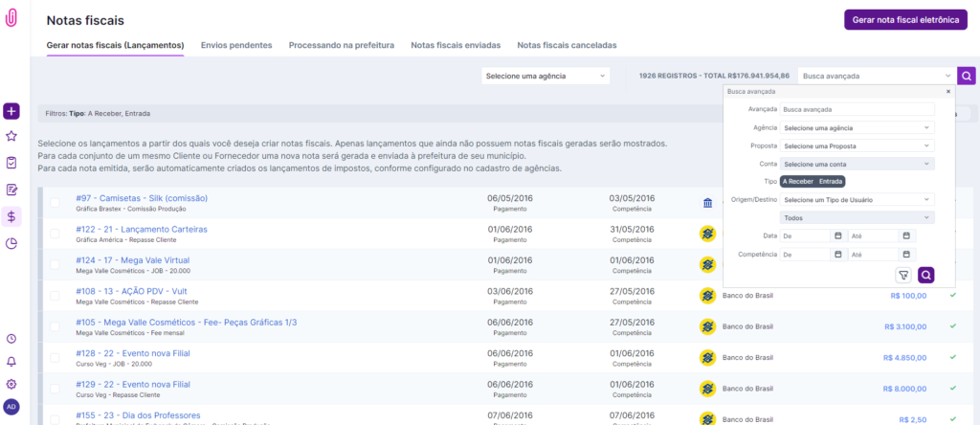
Task: Open the Selecione uma Proposta dropdown
Action: pos(857,145)
